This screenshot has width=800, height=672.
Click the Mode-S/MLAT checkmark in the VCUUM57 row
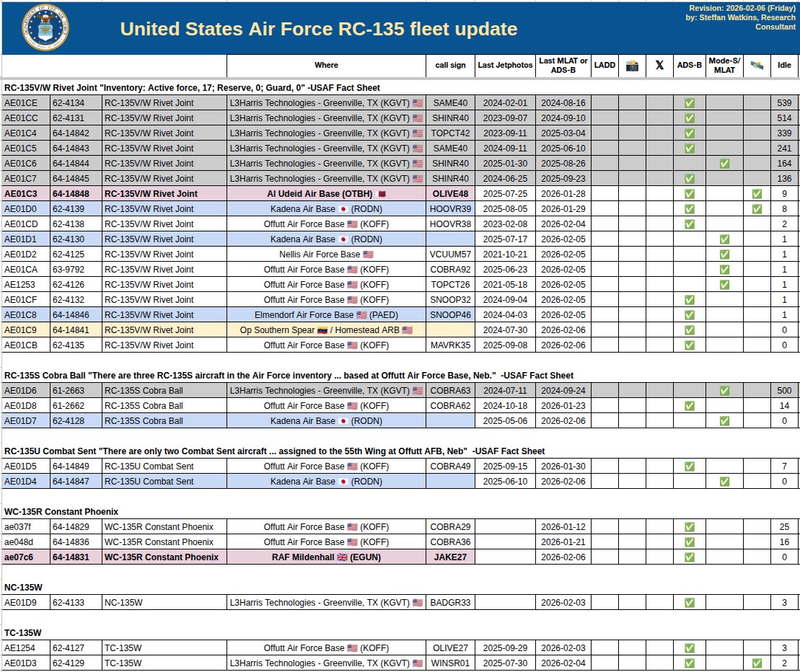tap(724, 255)
